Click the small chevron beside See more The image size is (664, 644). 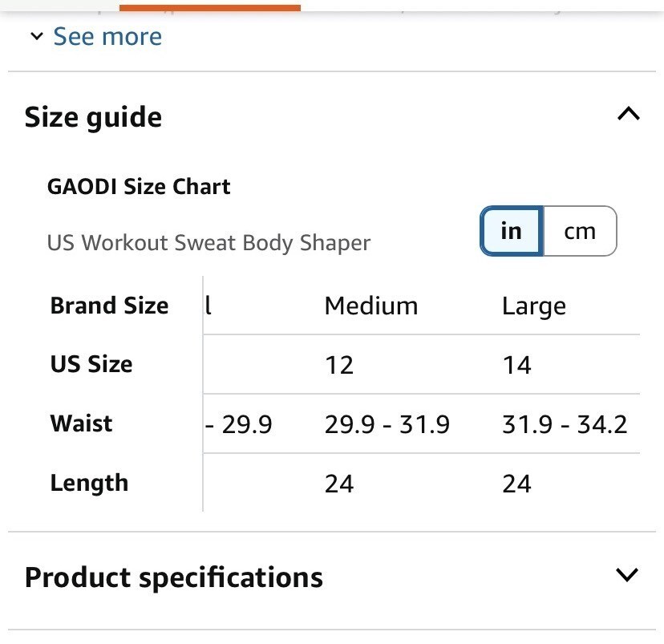[36, 37]
